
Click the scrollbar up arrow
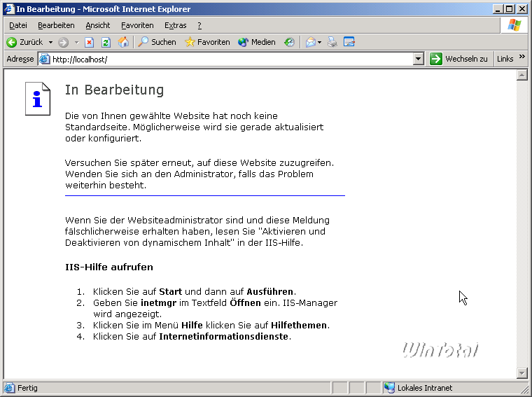(x=521, y=75)
